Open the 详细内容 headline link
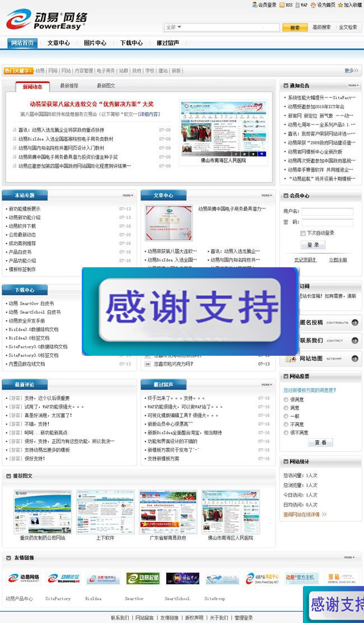The height and width of the screenshot is (623, 364). point(149,114)
